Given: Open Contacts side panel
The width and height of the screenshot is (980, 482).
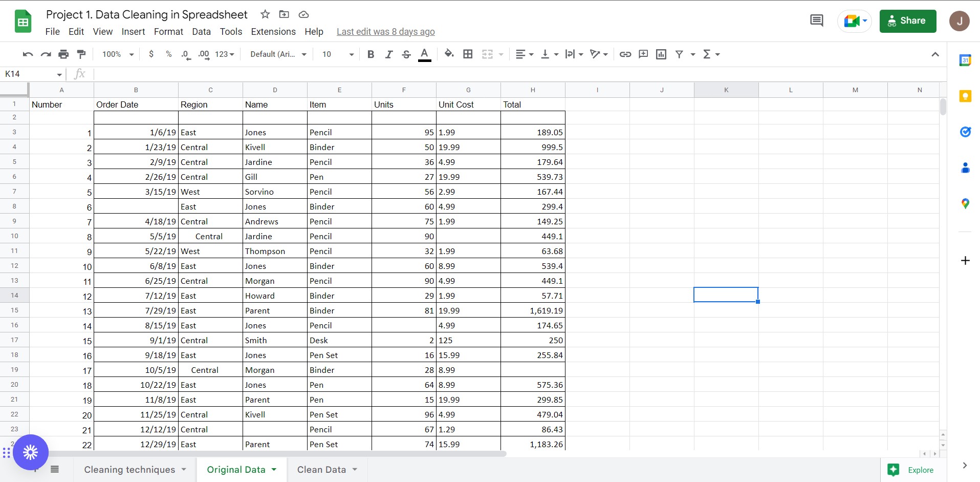Looking at the screenshot, I should 965,168.
